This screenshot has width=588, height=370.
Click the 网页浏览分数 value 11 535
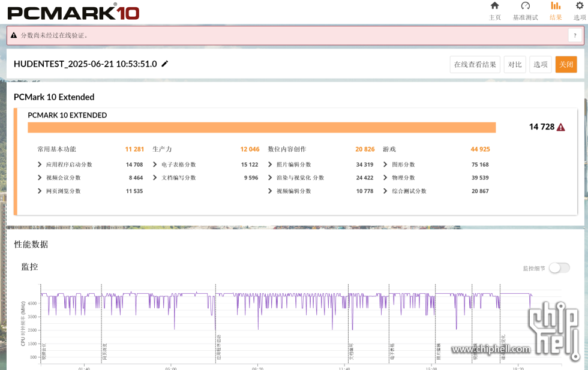coord(134,191)
